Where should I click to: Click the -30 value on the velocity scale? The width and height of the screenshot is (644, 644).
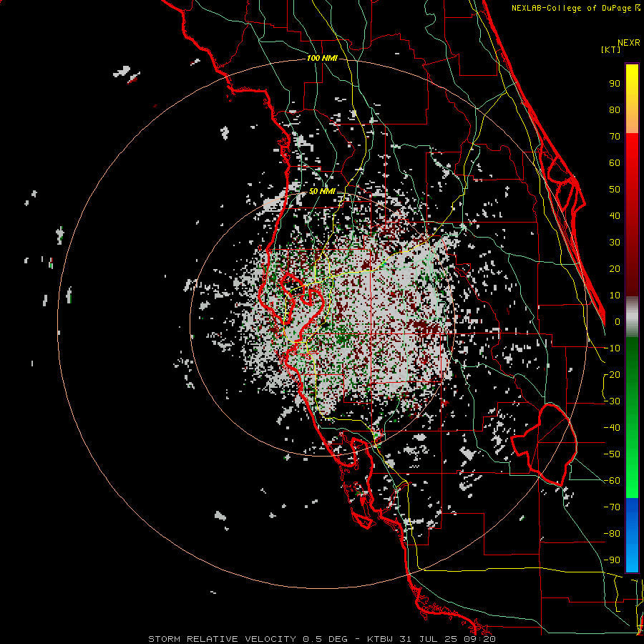612,401
